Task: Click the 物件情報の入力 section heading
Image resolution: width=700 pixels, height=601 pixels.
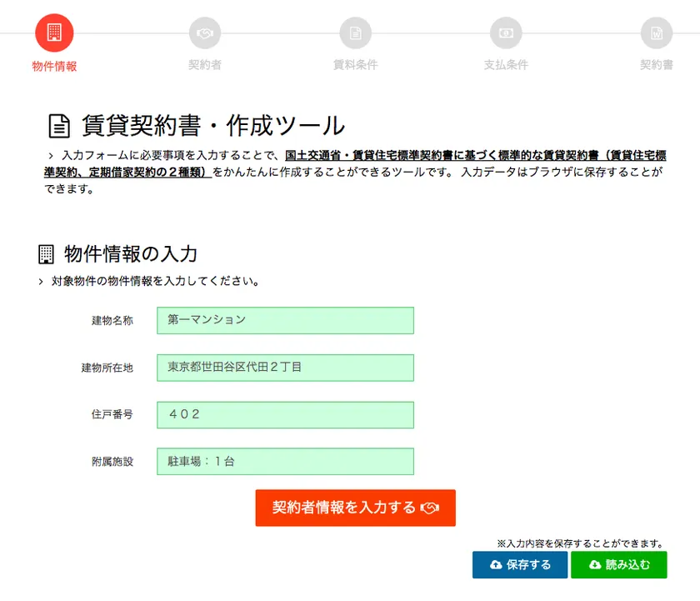Action: [131, 253]
